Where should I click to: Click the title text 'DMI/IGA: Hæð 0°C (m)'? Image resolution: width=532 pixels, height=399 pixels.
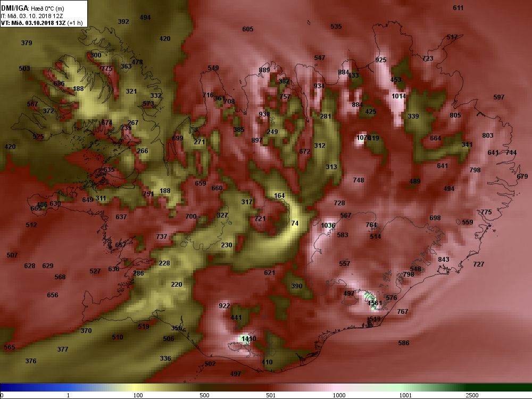(32, 8)
